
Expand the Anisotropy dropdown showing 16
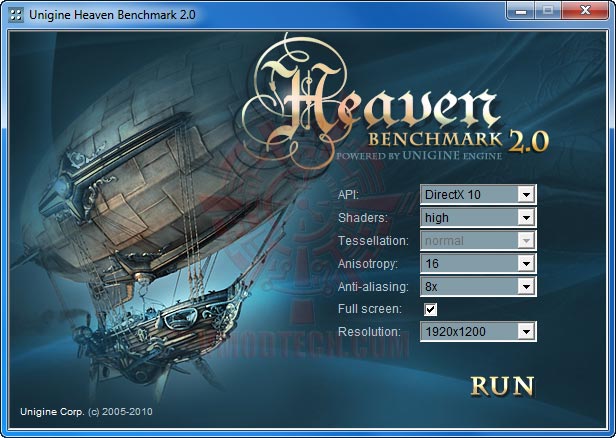[x=478, y=263]
